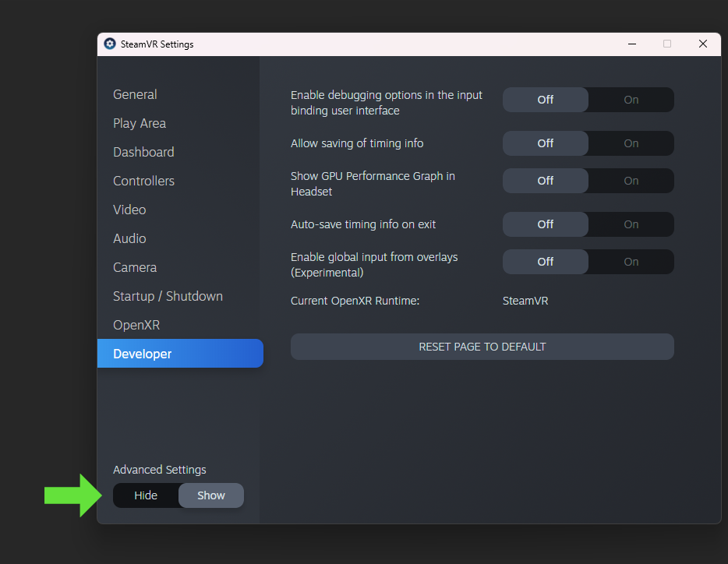Open the General settings tab
Screen dimensions: 728x564
click(x=135, y=94)
